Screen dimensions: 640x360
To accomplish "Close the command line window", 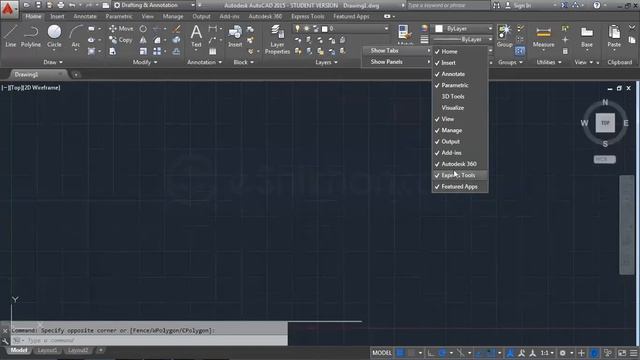I will (x=5, y=331).
